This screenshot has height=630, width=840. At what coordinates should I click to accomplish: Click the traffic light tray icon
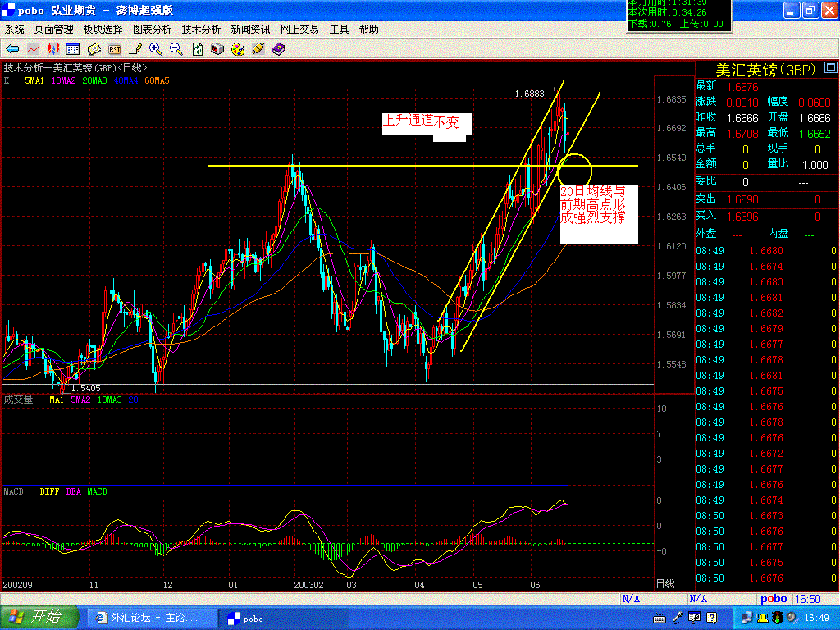tap(778, 619)
